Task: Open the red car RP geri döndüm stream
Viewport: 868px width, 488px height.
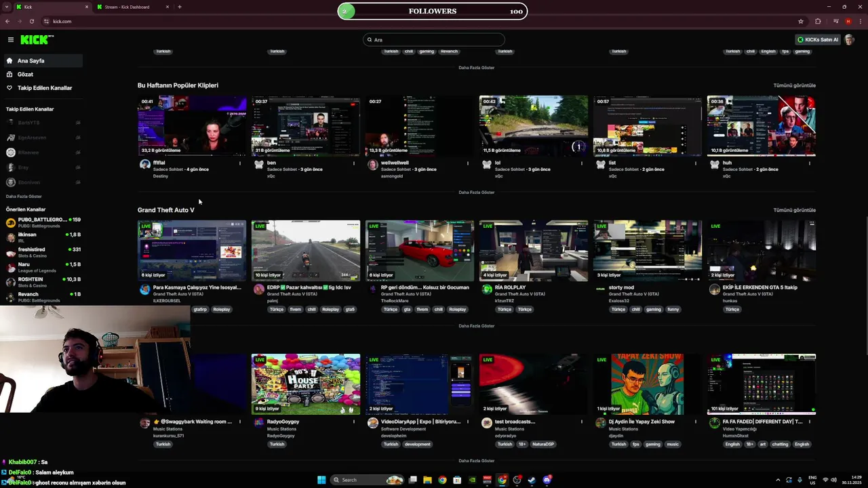Action: click(420, 251)
